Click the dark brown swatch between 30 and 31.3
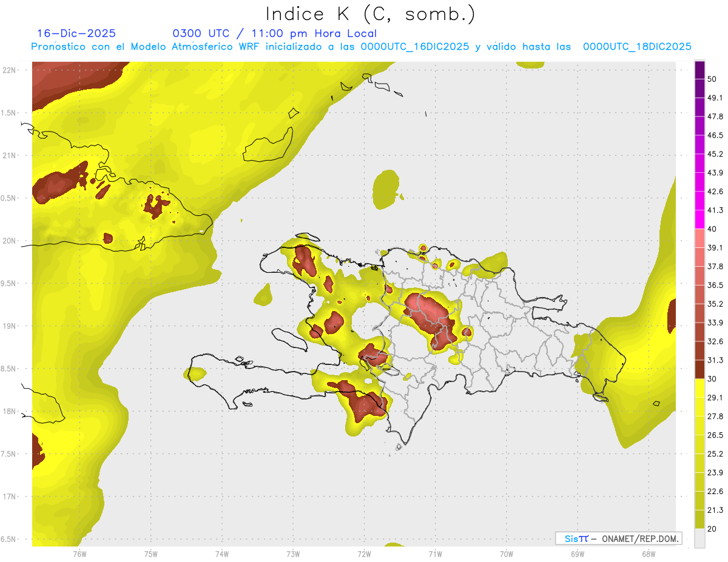 click(x=700, y=369)
